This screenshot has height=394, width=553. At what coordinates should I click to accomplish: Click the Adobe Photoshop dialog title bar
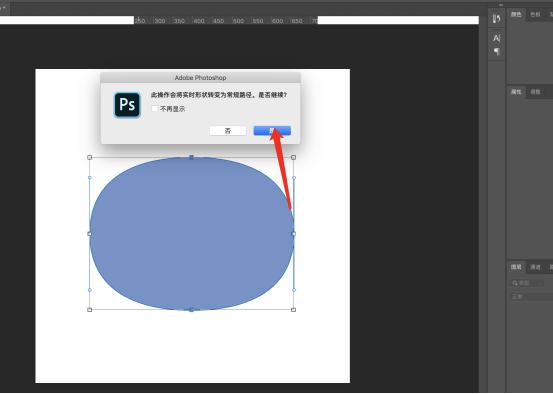[x=200, y=78]
